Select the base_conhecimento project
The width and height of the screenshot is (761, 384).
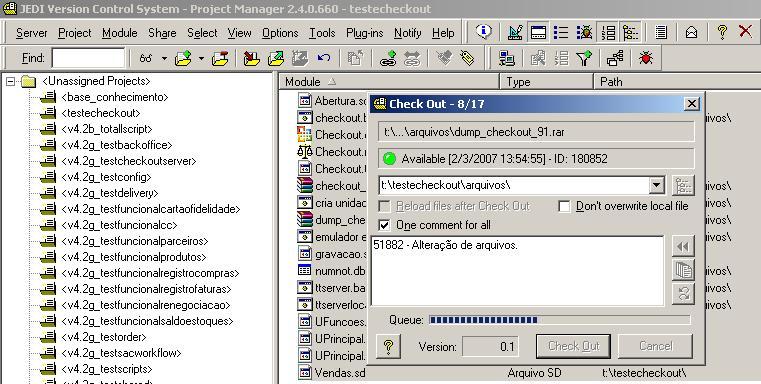[x=115, y=97]
